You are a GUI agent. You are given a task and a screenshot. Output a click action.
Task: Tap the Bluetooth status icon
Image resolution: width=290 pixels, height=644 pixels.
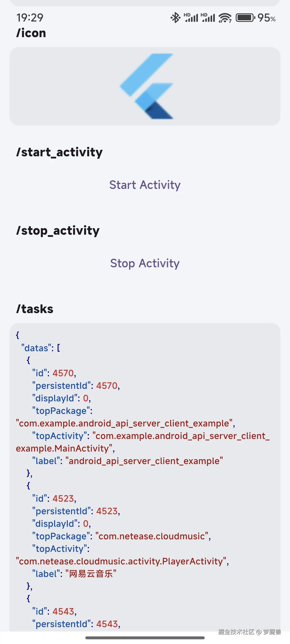pyautogui.click(x=175, y=18)
